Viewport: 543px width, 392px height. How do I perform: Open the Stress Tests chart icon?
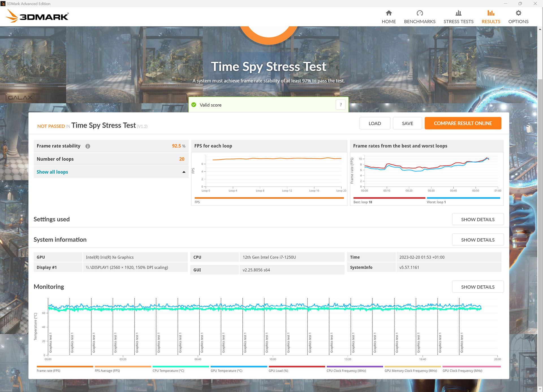(458, 13)
